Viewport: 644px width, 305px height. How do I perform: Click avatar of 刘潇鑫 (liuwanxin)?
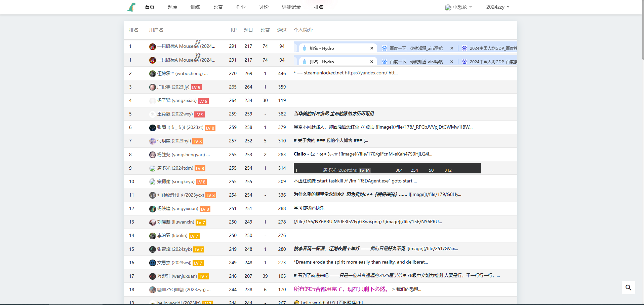(x=152, y=222)
